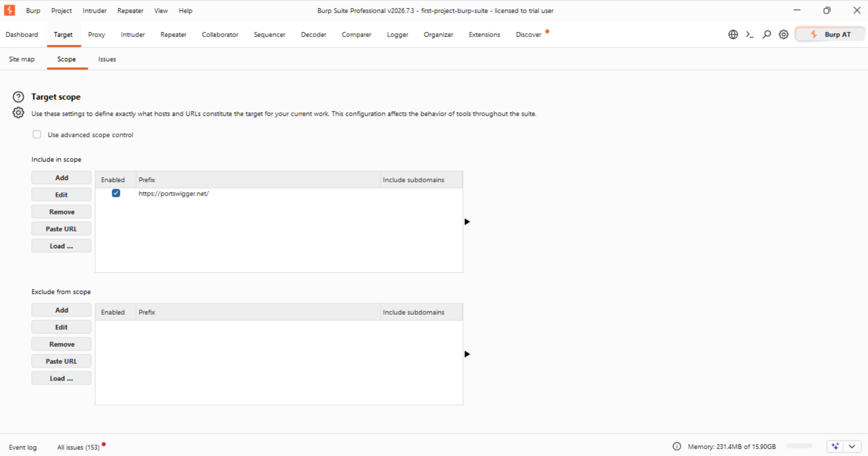Switch to the Repeater tool tab

[173, 35]
